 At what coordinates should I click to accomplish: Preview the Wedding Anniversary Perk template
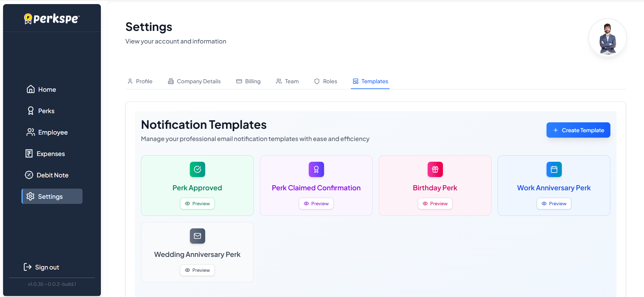click(197, 270)
